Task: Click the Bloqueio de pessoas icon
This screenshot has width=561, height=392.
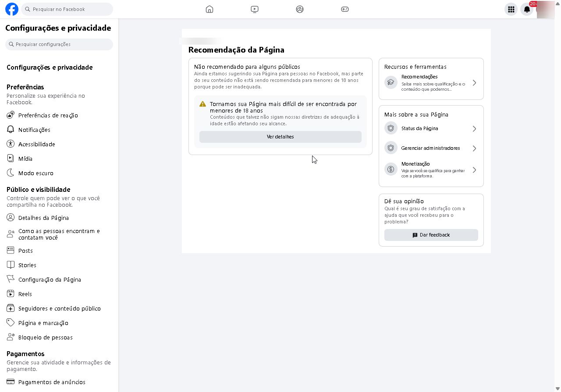Action: click(11, 337)
